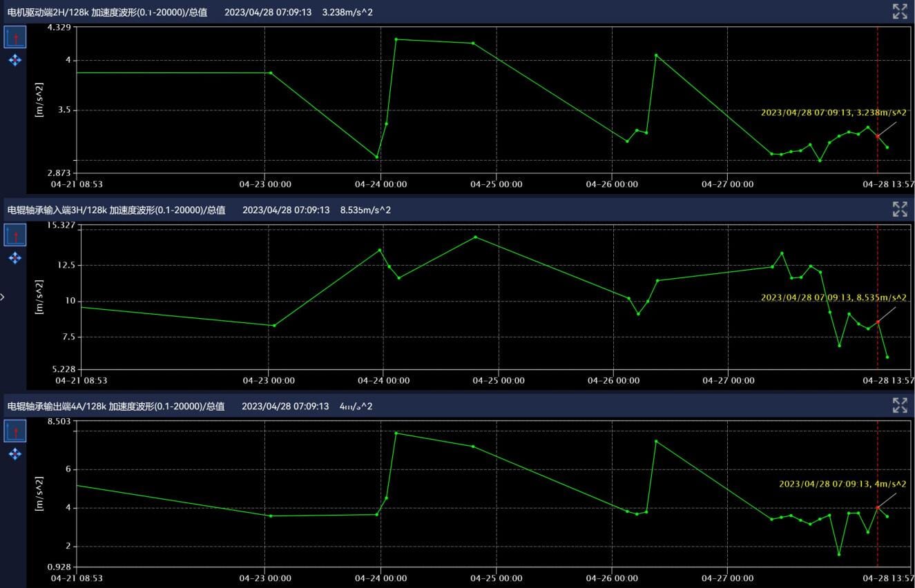Click the red selected point in 电机驱动端2H chart
This screenshot has width=915, height=588.
878,136
